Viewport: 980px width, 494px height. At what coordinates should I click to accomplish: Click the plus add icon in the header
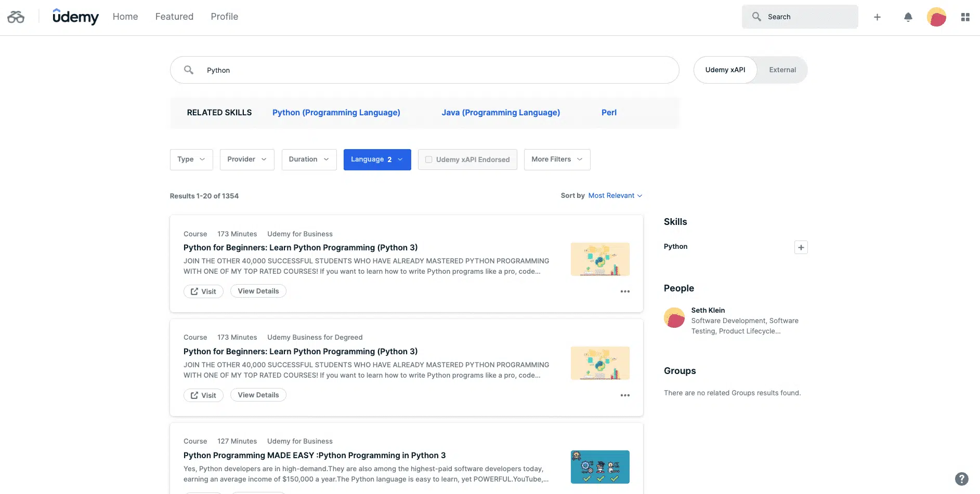[x=877, y=17]
